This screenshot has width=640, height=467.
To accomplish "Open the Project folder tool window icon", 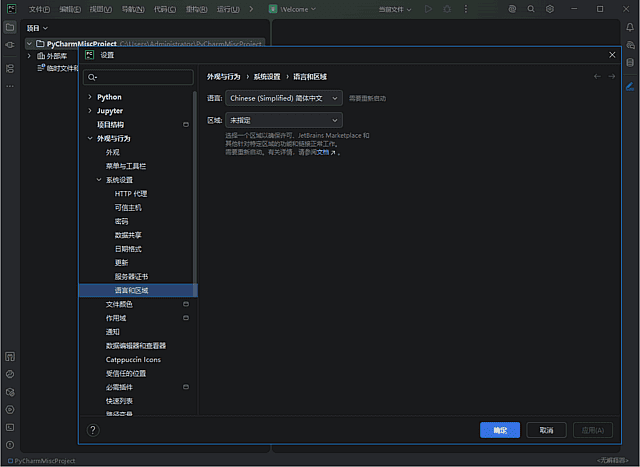I will click(x=10, y=28).
